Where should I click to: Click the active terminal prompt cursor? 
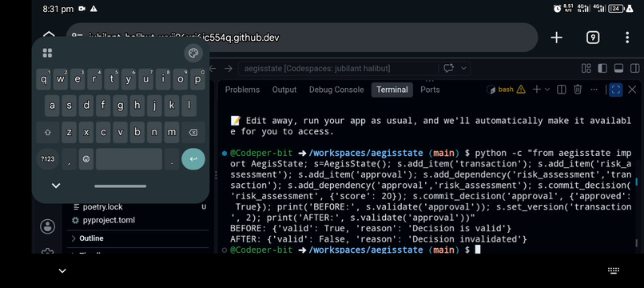478,250
